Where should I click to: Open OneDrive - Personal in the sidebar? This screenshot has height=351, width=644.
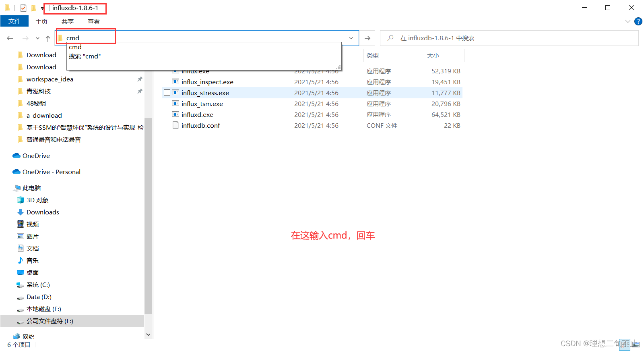coord(52,172)
